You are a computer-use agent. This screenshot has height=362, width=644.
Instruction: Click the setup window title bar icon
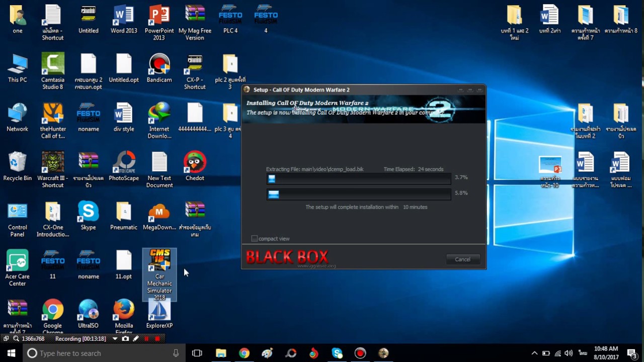[247, 89]
